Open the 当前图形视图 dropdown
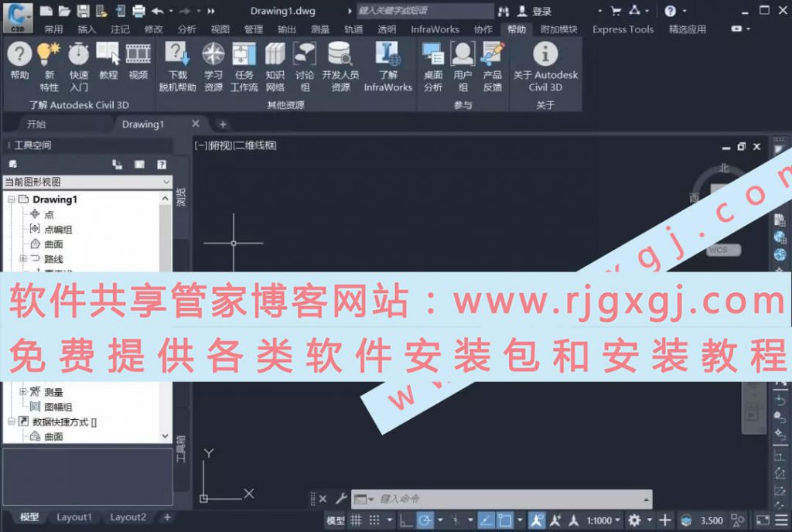The width and height of the screenshot is (792, 532). tap(88, 182)
